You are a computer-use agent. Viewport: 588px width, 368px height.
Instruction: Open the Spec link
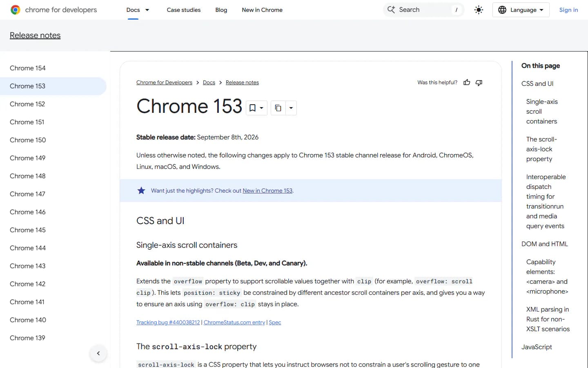pos(275,323)
